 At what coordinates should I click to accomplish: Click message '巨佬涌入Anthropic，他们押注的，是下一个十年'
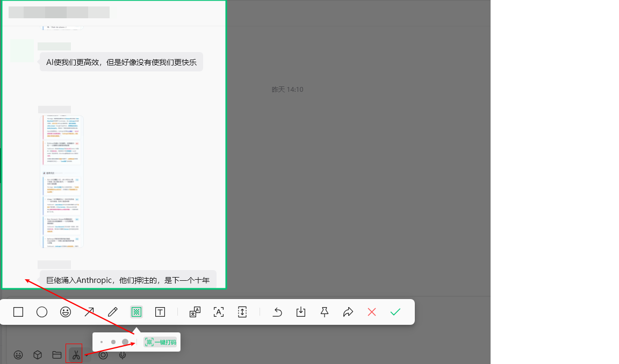coord(128,280)
